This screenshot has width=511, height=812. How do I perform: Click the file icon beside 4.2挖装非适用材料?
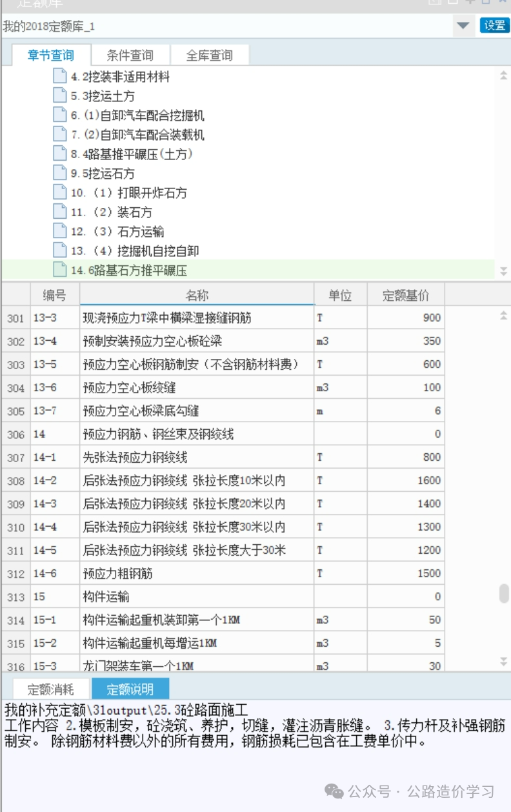click(60, 76)
